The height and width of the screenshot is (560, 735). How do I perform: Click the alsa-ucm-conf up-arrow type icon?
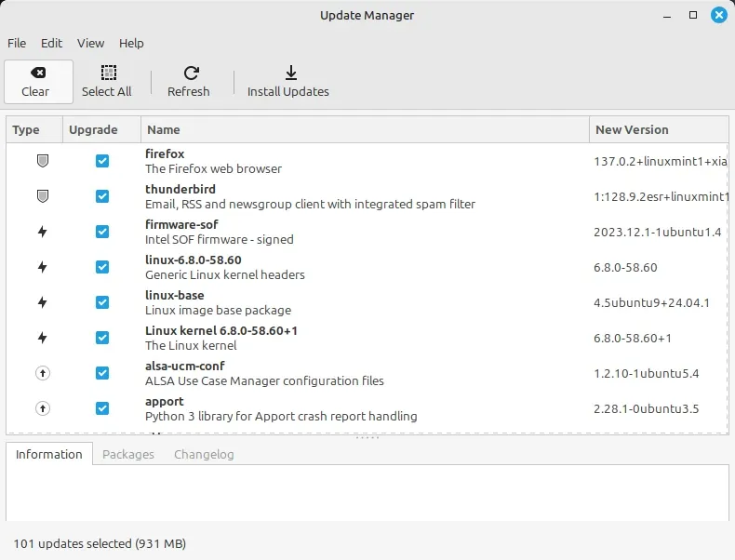(43, 373)
